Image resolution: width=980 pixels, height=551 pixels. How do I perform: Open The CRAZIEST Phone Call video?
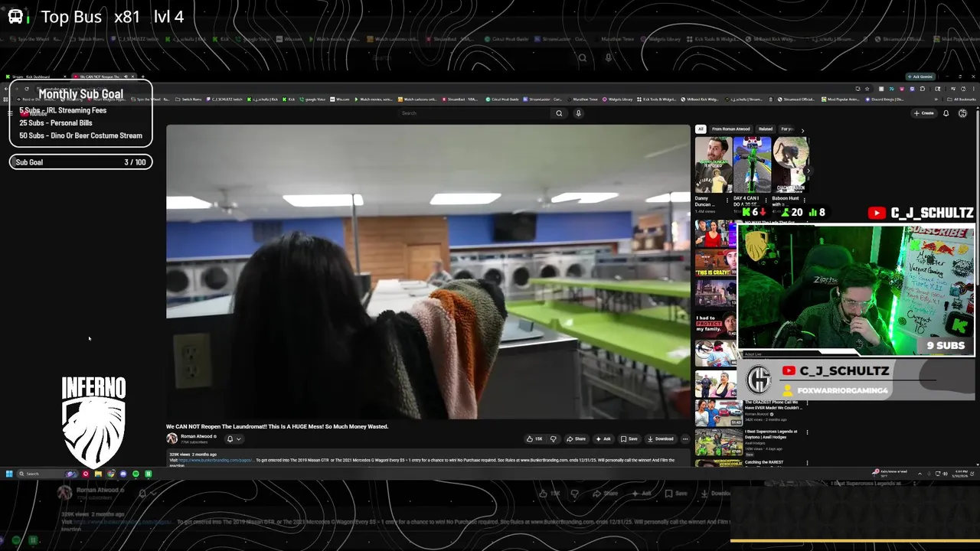point(773,405)
